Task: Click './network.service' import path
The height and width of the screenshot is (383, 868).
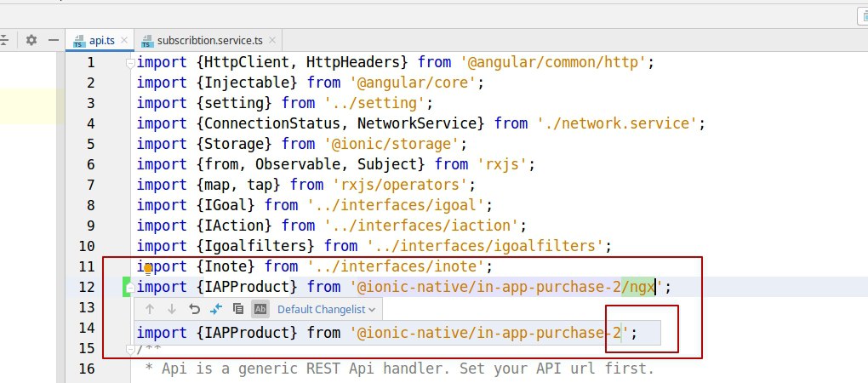Action: pyautogui.click(x=617, y=123)
